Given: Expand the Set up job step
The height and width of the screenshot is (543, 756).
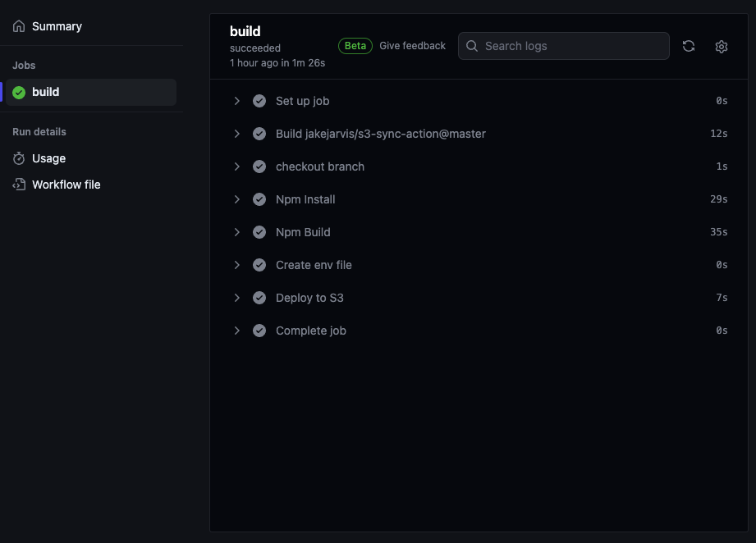Looking at the screenshot, I should [478, 101].
